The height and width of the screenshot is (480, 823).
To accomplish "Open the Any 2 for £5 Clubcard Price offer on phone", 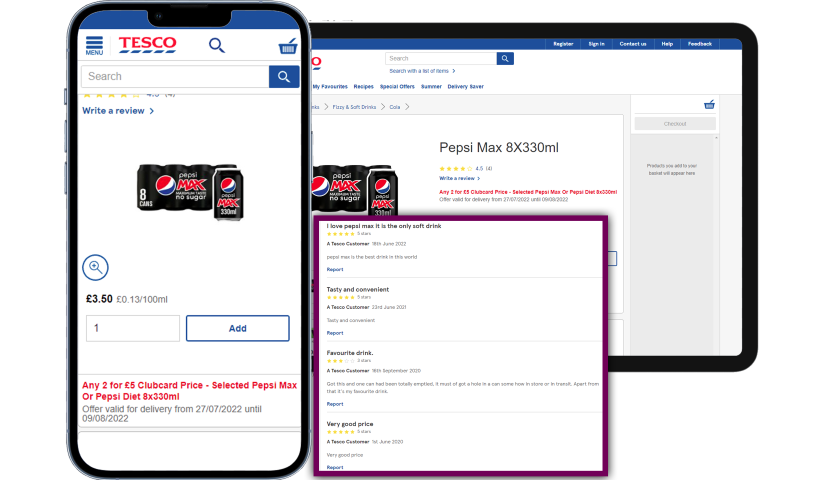I will [x=189, y=391].
